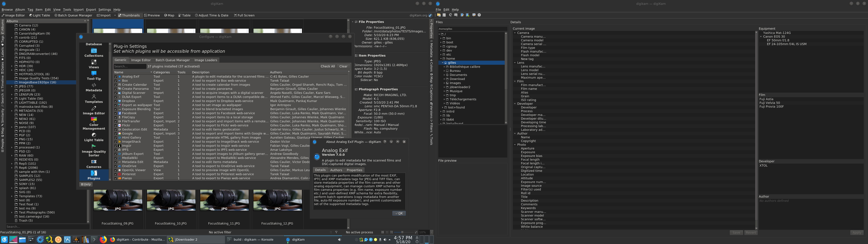Open the Metadata configuration page
This screenshot has height=244, width=868.
[94, 87]
